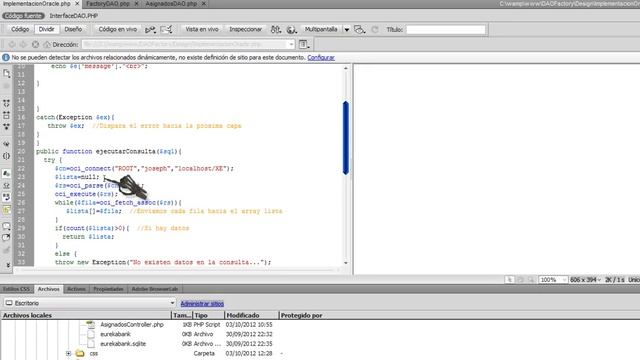Click the expand all icon
640x360 pixels.
7,127
